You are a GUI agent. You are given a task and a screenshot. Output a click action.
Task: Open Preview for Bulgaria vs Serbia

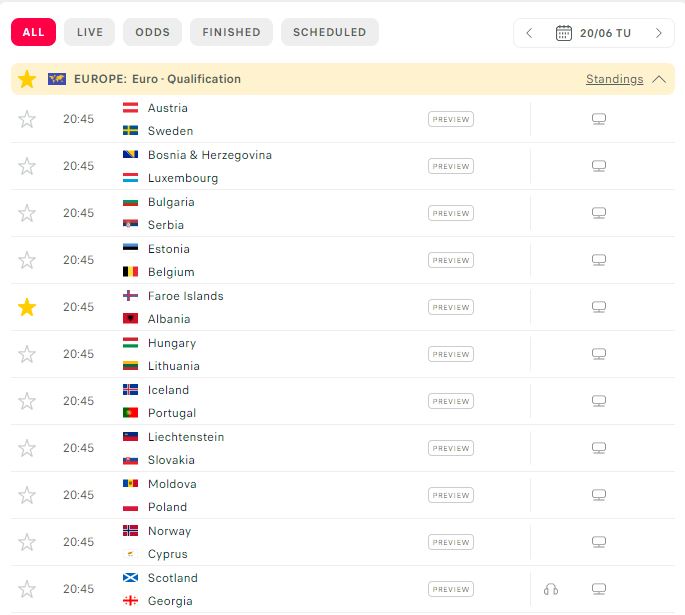(451, 213)
